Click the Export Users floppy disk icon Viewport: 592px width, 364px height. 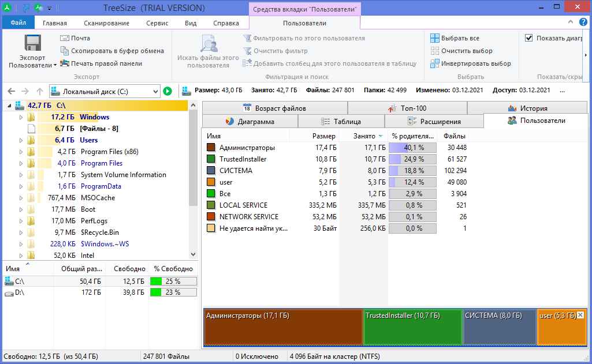(32, 43)
